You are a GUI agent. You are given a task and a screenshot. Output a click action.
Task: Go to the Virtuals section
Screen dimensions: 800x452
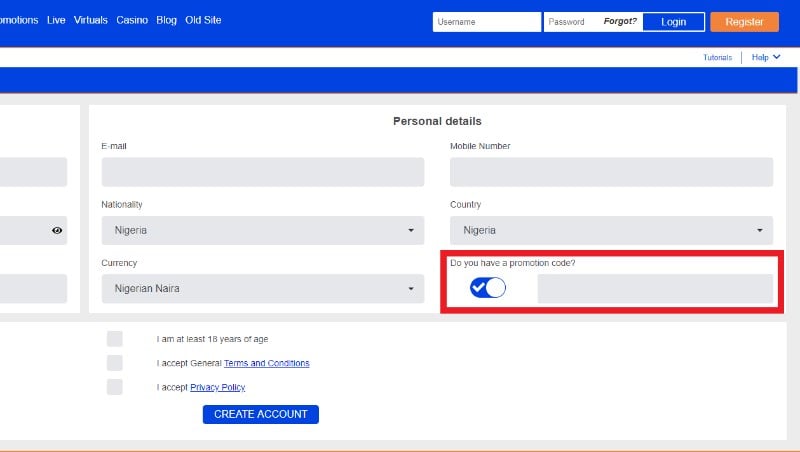tap(91, 20)
